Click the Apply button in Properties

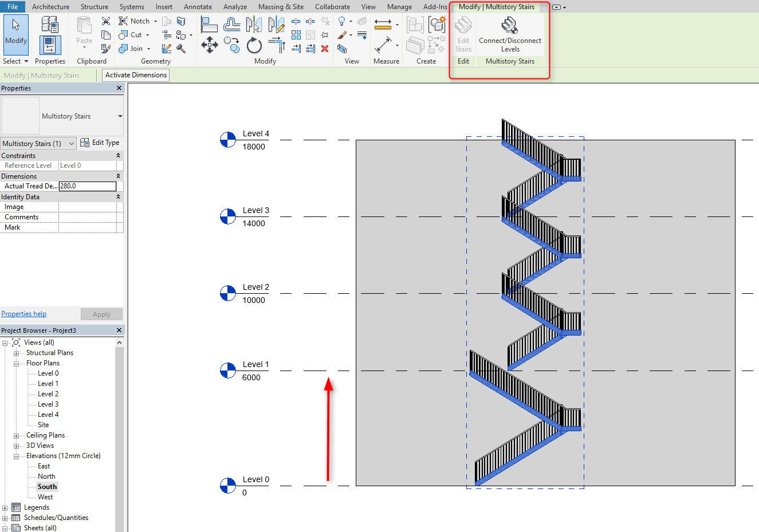pyautogui.click(x=101, y=314)
